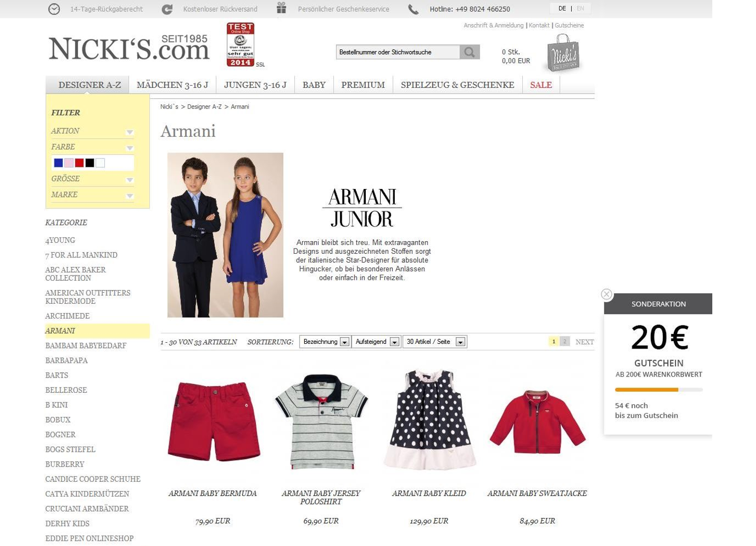
Task: Select the DE language option
Action: 562,8
